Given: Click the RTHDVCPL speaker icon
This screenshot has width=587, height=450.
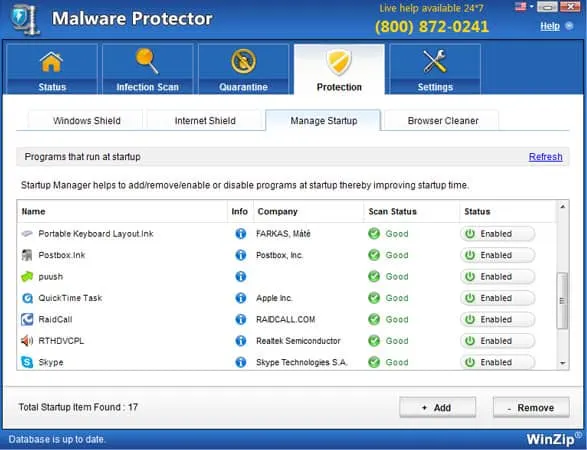Looking at the screenshot, I should pyautogui.click(x=27, y=341).
